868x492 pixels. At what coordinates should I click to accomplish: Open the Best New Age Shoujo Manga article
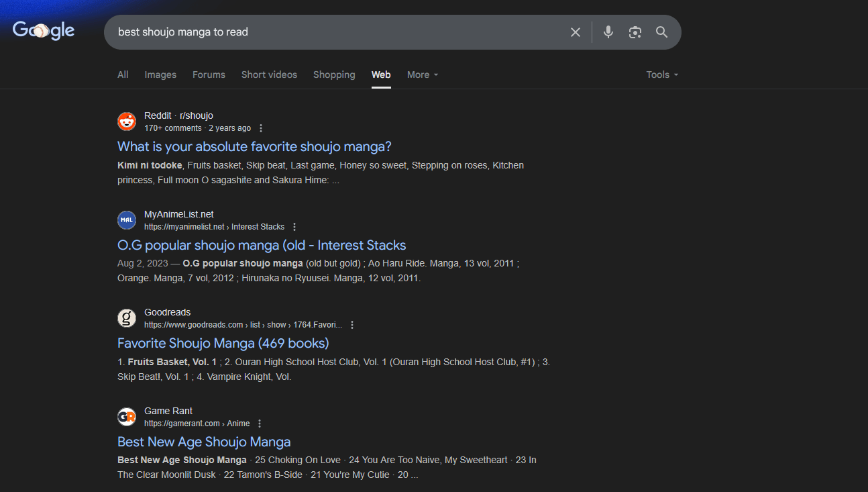tap(204, 442)
